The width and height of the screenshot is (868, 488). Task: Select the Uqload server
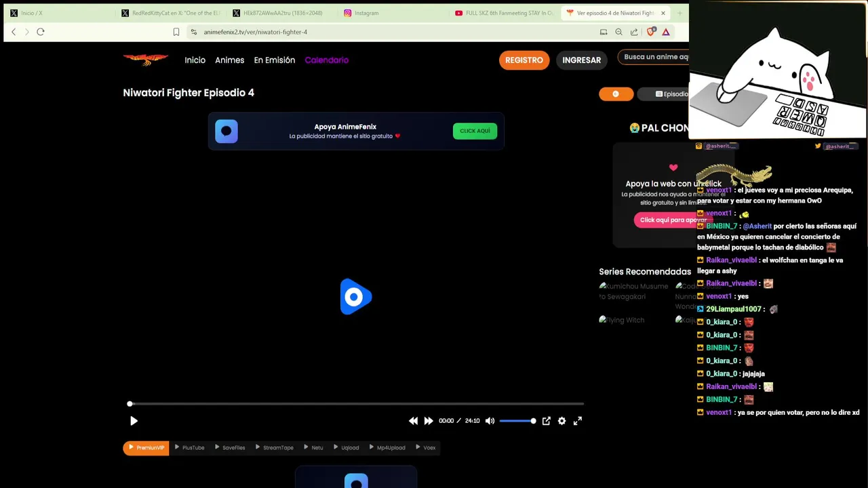(346, 448)
